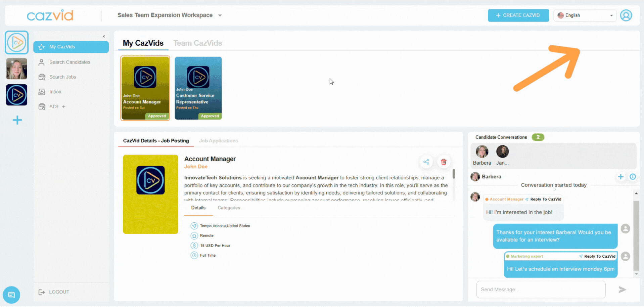Screen dimensions: 644x307
Task: Click Reply To CazVid on Marketing expert message
Action: point(597,256)
